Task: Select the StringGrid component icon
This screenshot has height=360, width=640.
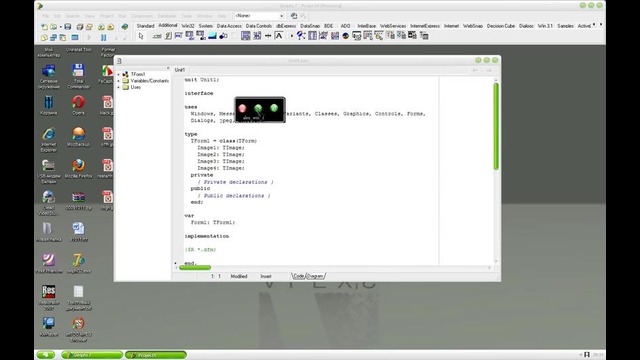Action: click(x=190, y=36)
